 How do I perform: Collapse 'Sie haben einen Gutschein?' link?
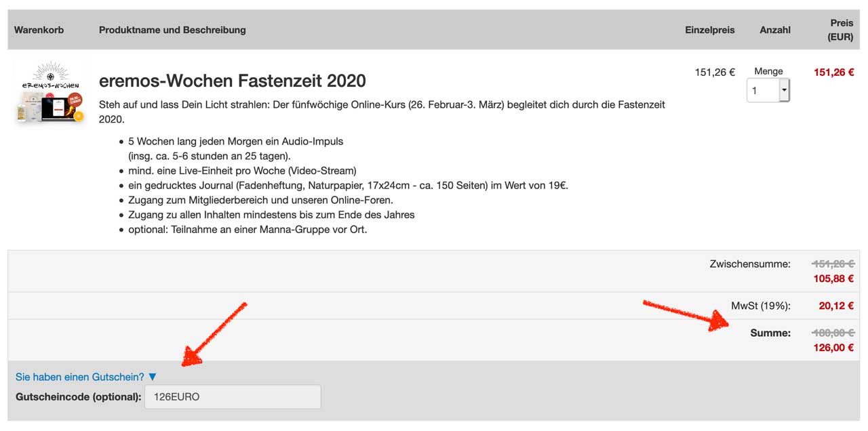tap(86, 377)
